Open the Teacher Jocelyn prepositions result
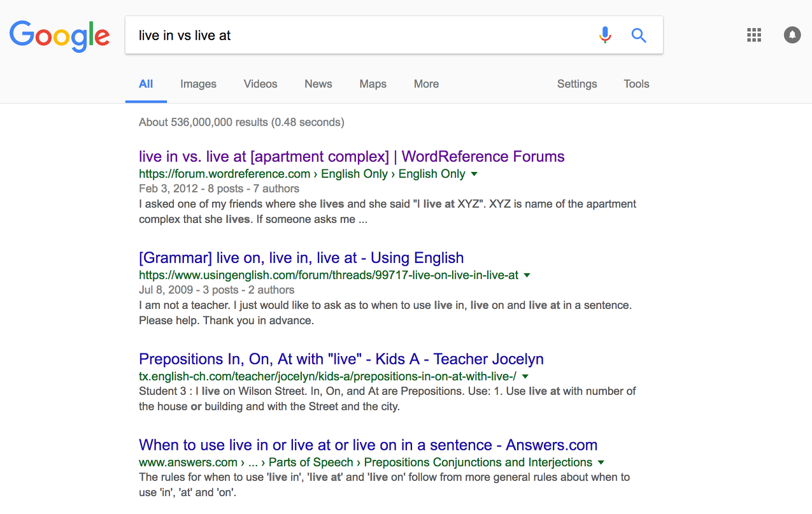Viewport: 812px width, 514px height. pos(341,359)
